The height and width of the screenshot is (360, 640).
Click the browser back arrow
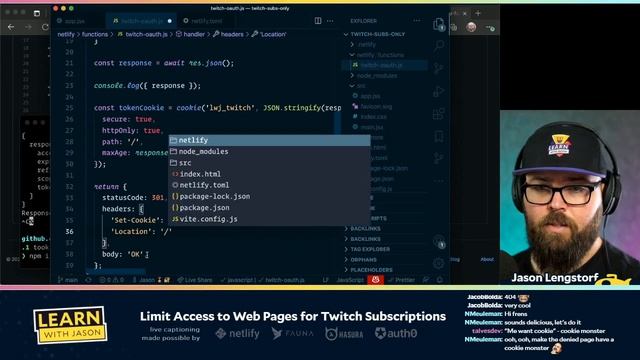pyautogui.click(x=11, y=27)
